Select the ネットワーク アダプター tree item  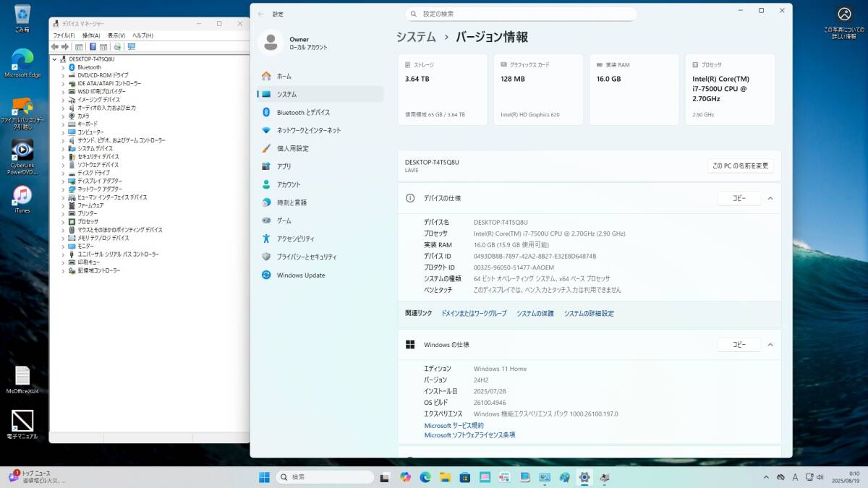coord(100,189)
